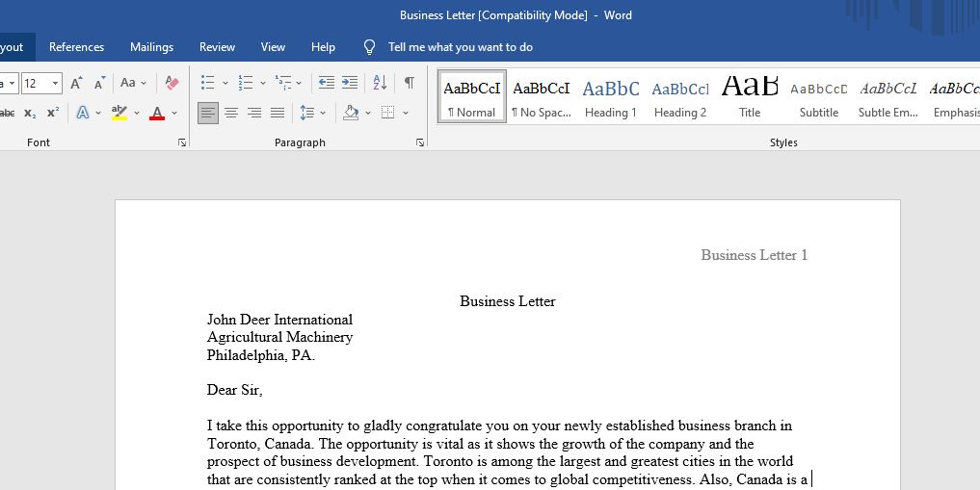The image size is (980, 490).
Task: Apply the Subtitle style
Action: click(819, 97)
